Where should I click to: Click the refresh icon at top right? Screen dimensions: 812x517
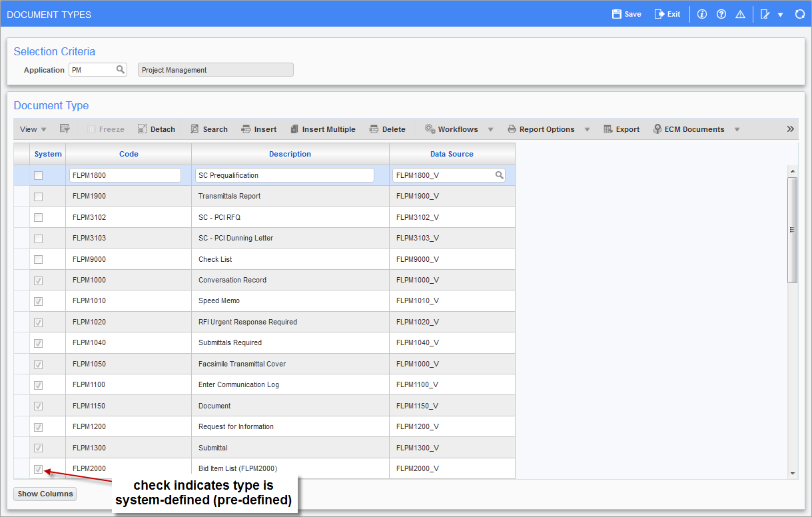(x=800, y=14)
